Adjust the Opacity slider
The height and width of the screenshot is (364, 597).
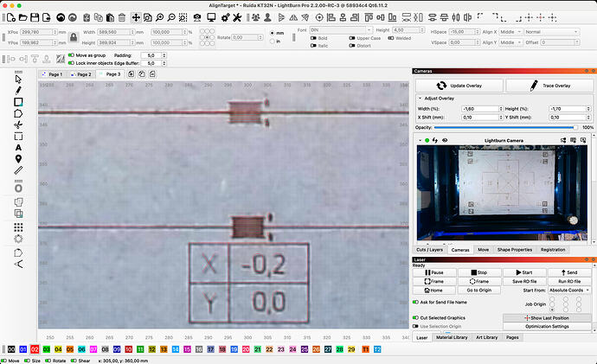[505, 127]
